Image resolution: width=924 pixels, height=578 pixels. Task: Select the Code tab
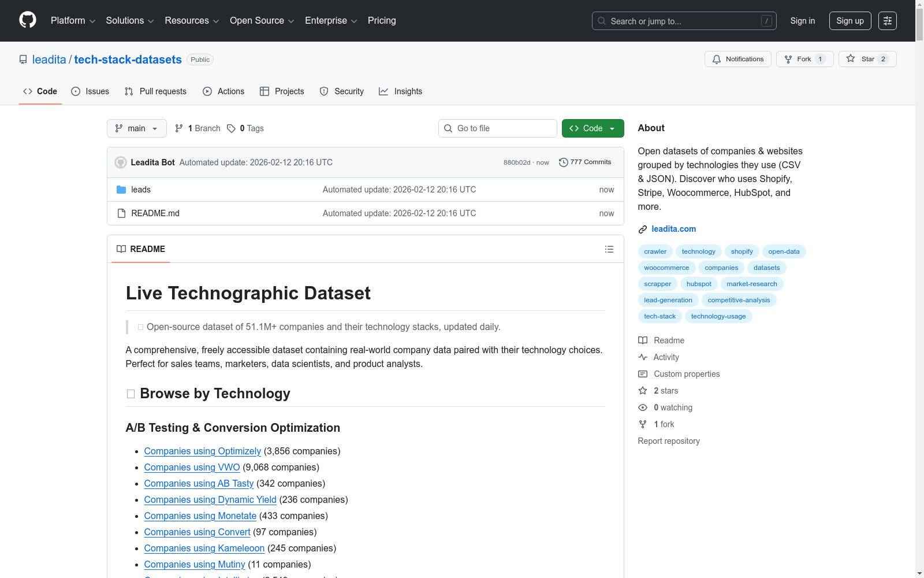click(40, 91)
